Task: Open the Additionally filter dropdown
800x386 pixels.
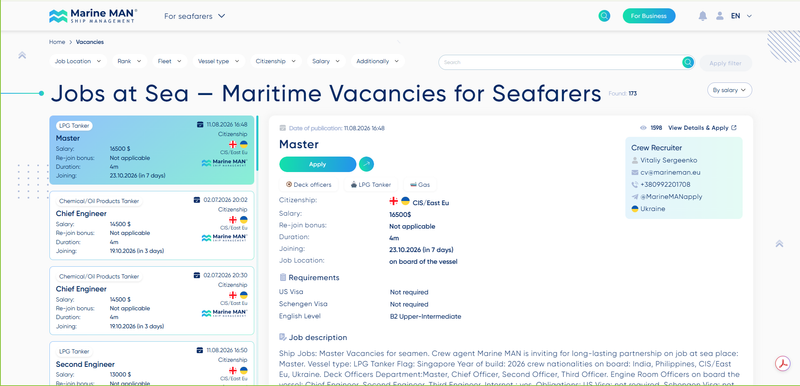Action: click(x=378, y=61)
